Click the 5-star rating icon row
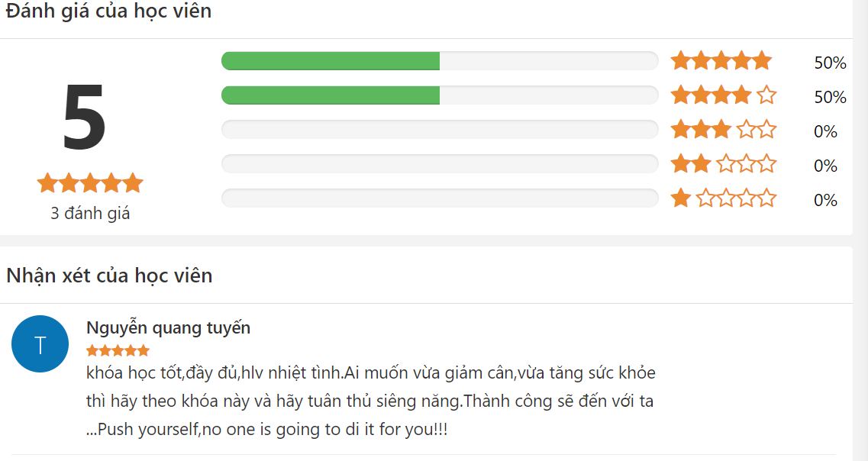 tap(721, 60)
